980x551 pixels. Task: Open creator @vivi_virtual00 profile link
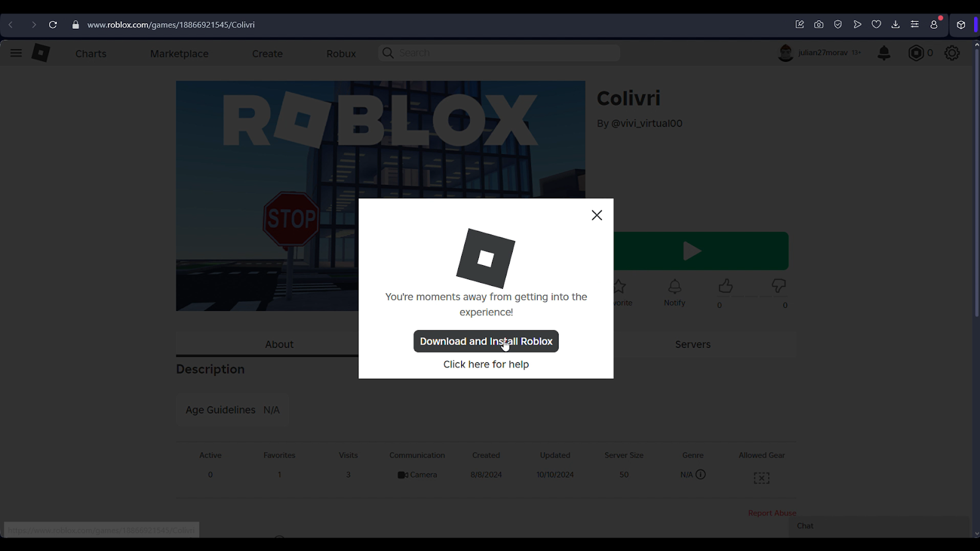pos(647,123)
